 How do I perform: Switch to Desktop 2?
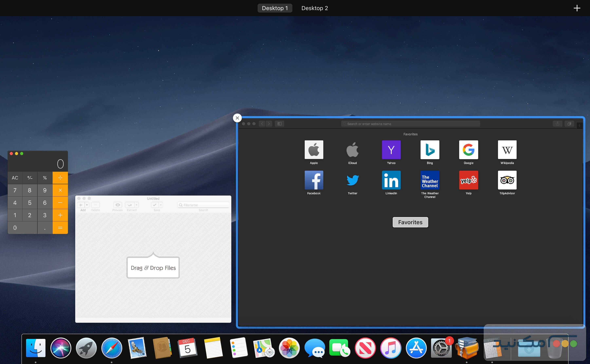(315, 8)
